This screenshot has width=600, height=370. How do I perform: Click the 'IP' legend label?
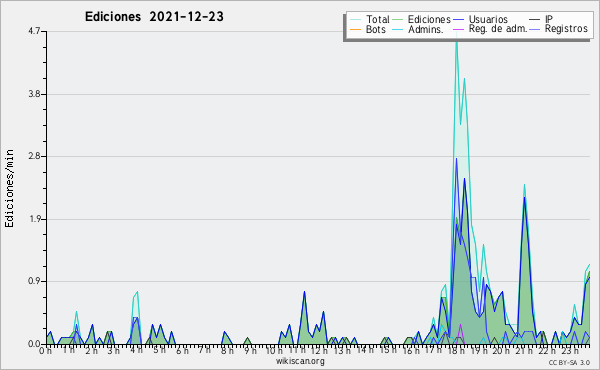tap(549, 19)
